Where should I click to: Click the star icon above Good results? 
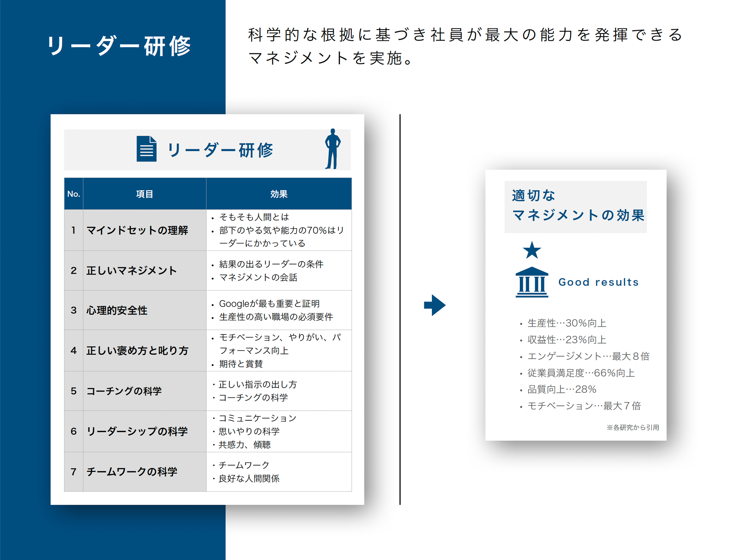click(x=532, y=250)
